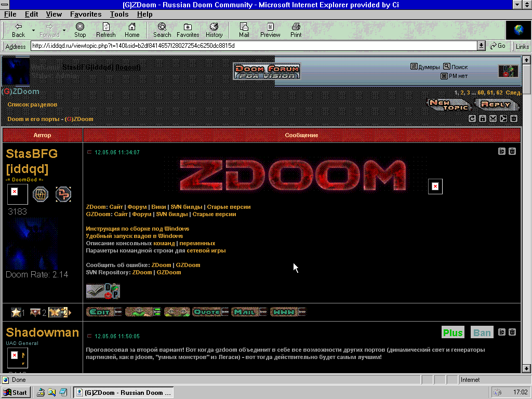Open the Список разделов link

pos(32,104)
